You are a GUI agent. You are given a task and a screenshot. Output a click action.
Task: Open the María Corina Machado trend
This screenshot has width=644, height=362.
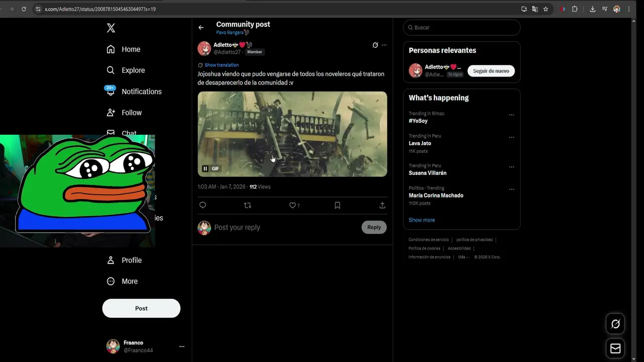(436, 195)
